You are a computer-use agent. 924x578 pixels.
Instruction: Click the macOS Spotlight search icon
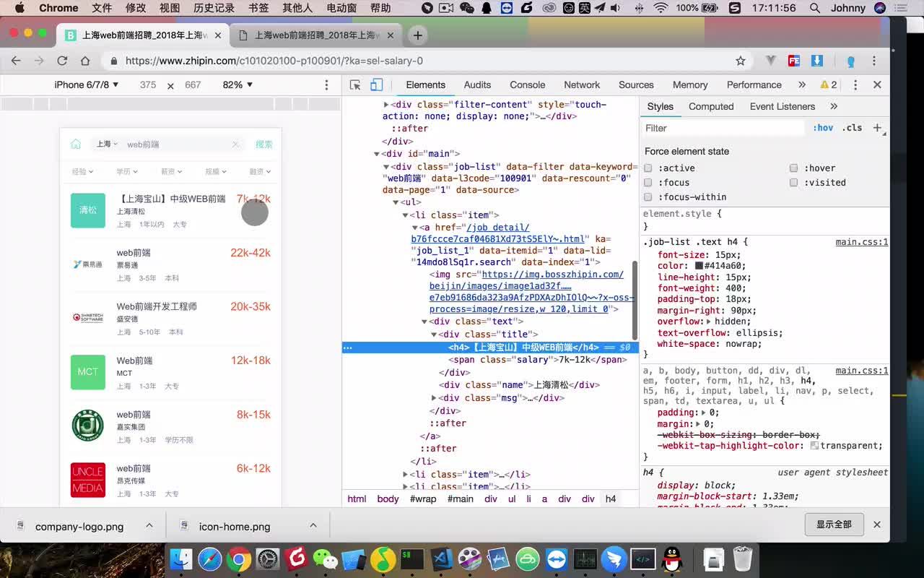point(815,8)
